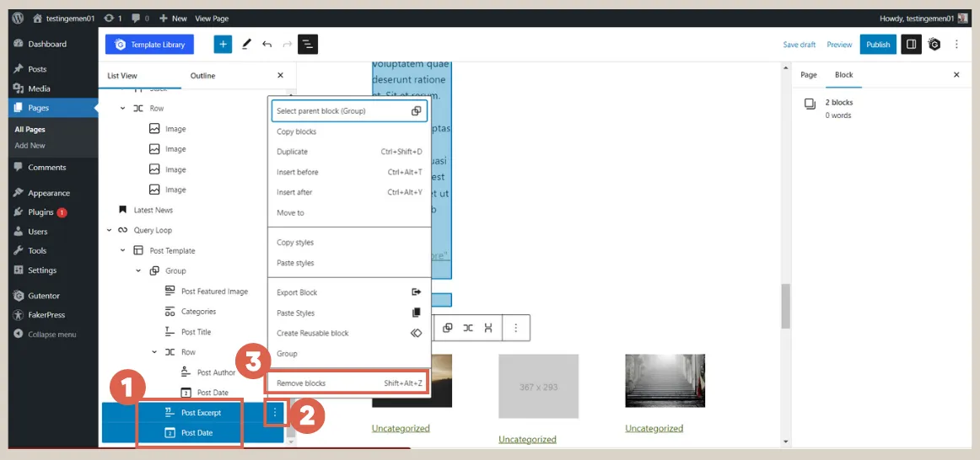The image size is (980, 460).
Task: Click the WordPress logo in admin bar
Action: (x=18, y=18)
